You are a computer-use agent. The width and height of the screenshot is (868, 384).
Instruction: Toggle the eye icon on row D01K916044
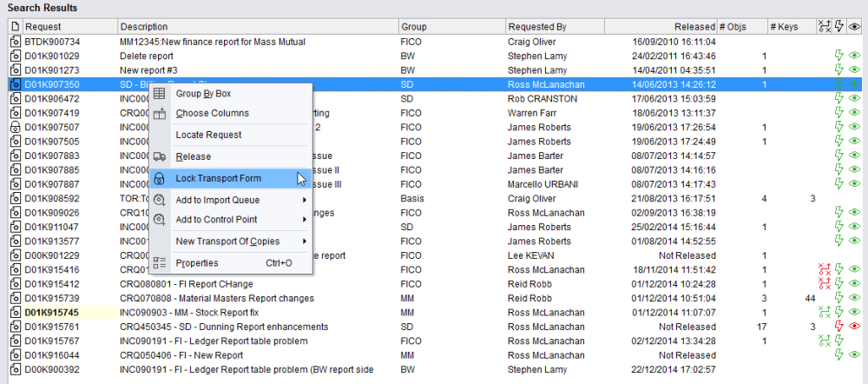tap(855, 355)
